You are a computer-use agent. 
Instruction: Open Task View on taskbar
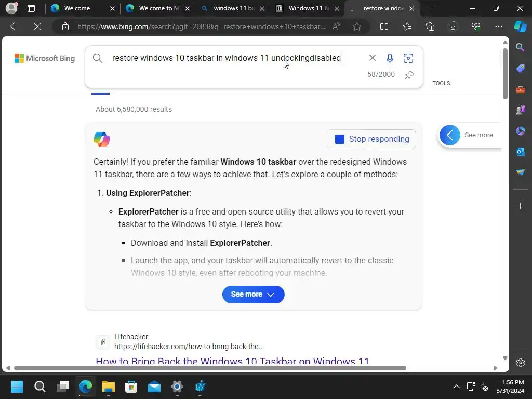pyautogui.click(x=63, y=387)
